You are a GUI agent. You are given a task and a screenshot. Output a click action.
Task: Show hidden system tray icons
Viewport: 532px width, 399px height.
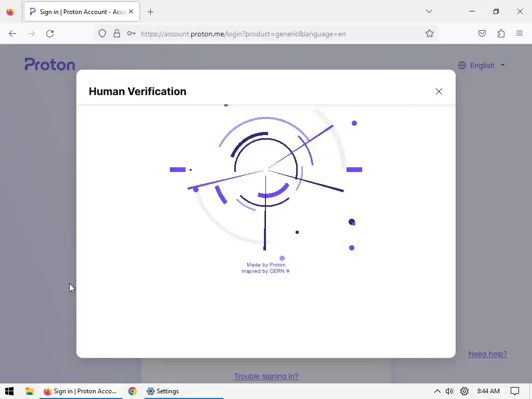[437, 391]
